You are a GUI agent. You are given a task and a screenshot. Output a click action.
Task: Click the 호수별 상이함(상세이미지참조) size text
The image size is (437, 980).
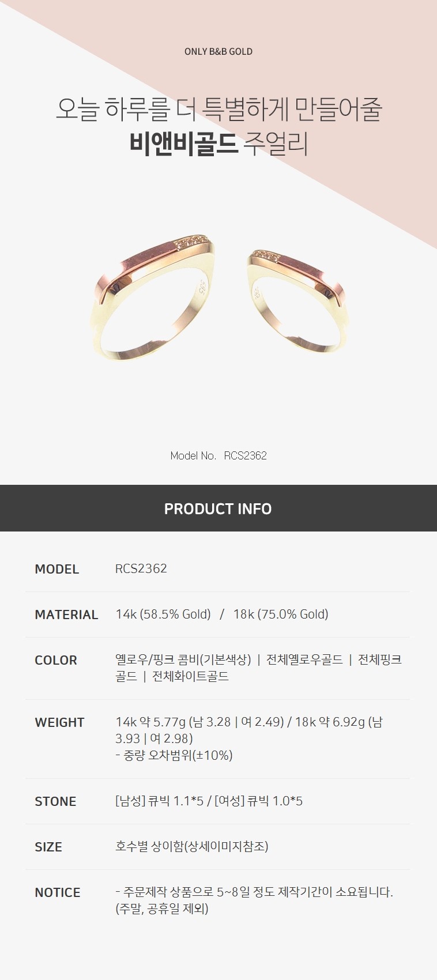click(192, 846)
